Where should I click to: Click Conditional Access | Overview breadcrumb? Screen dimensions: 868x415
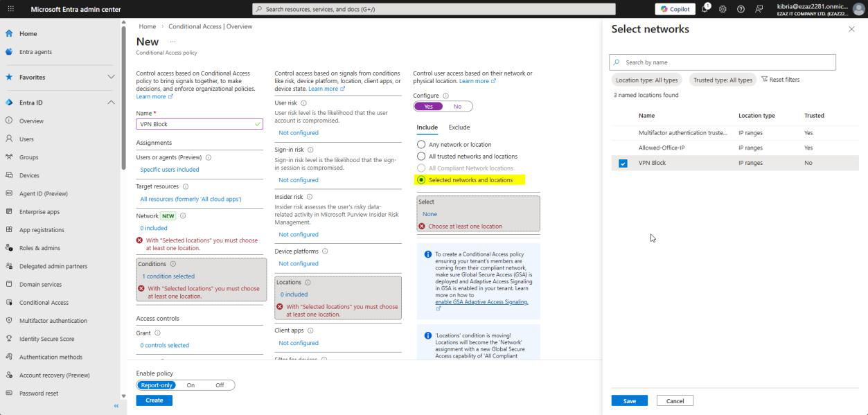(x=210, y=26)
